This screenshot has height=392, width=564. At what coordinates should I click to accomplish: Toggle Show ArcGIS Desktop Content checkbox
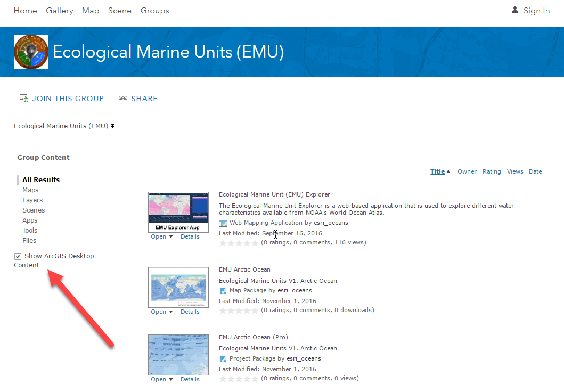click(x=18, y=256)
